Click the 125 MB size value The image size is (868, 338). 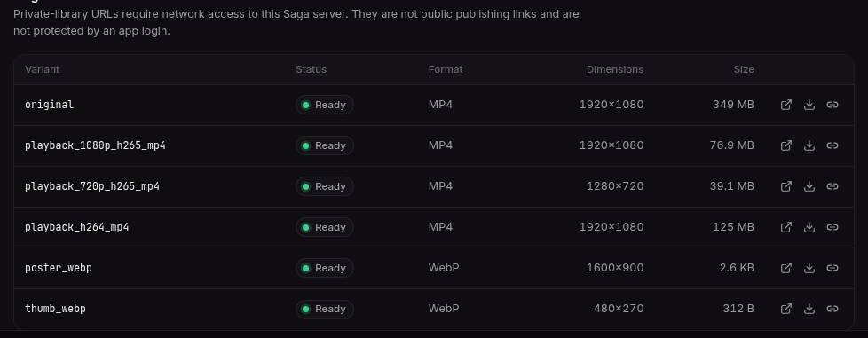tap(734, 227)
